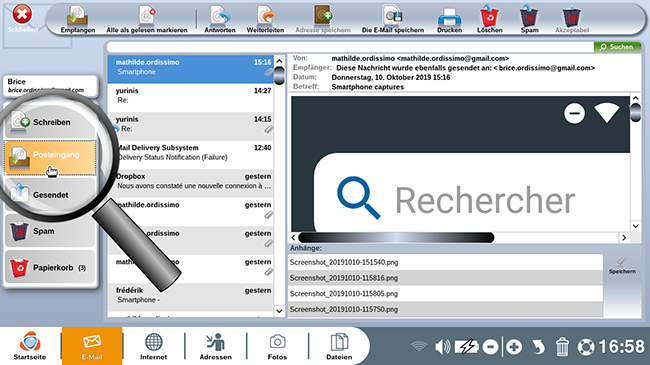Click the preview pane vertical scrollbar thumb

[635, 112]
